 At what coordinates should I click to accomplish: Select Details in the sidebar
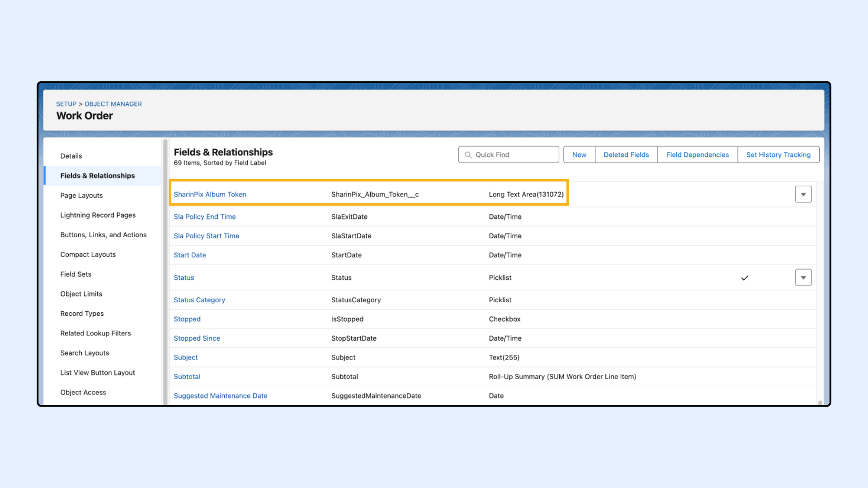point(71,156)
